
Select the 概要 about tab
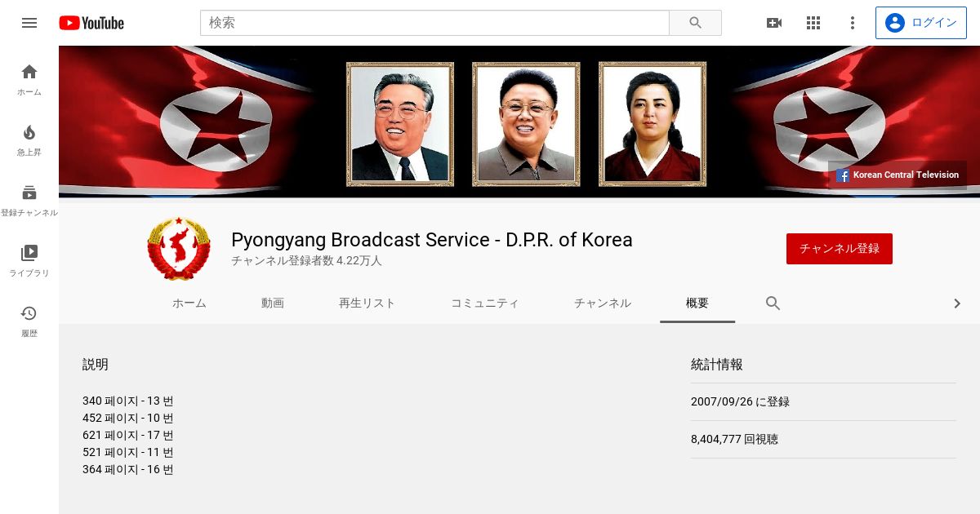point(697,304)
